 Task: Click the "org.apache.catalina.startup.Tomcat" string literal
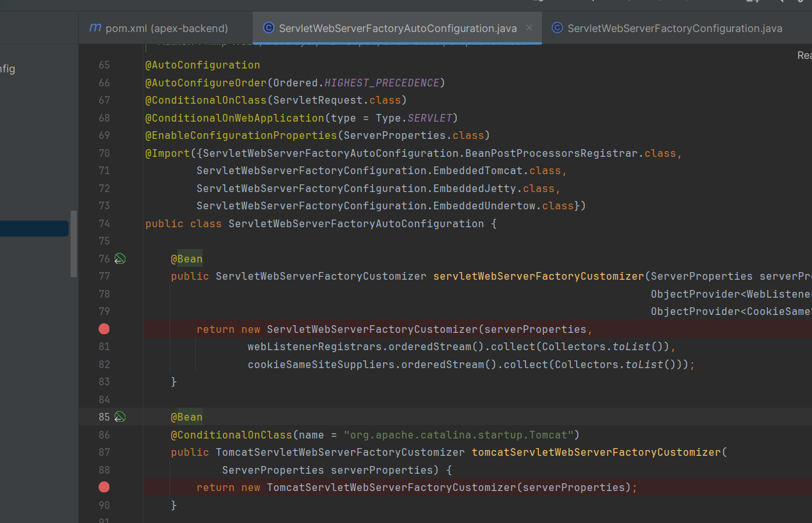(458, 435)
